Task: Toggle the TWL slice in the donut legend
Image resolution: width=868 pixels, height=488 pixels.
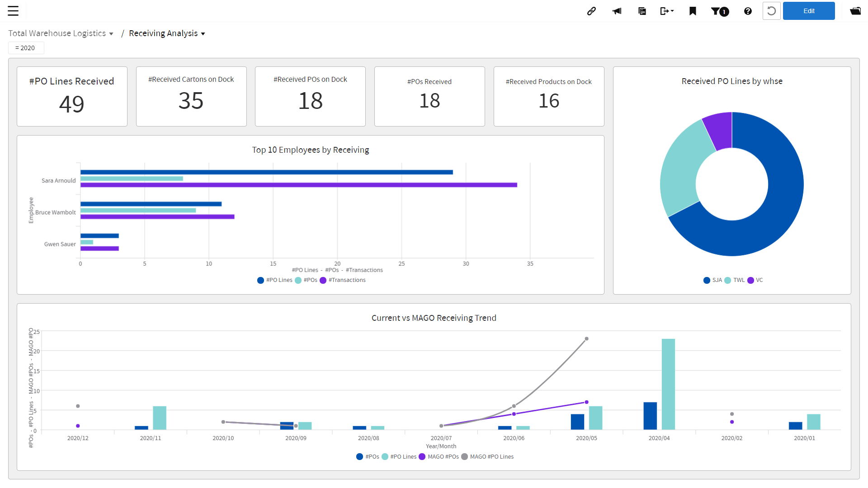Action: tap(735, 280)
